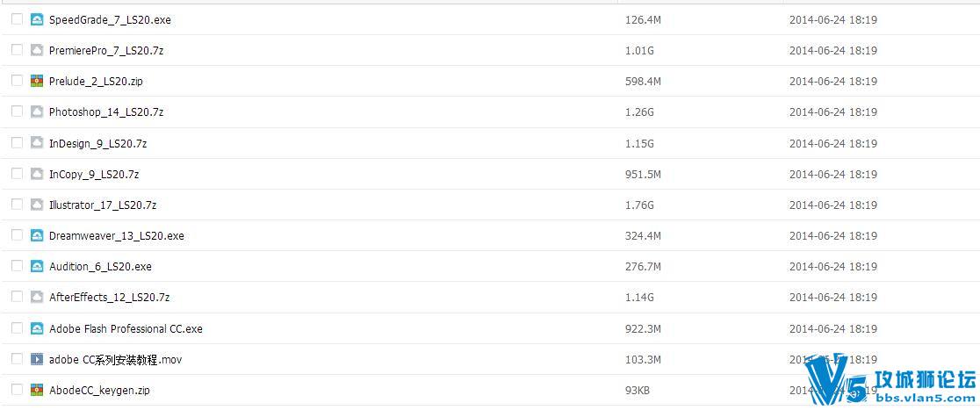Check the box for InDesign_9_LS20.7z

tap(17, 142)
